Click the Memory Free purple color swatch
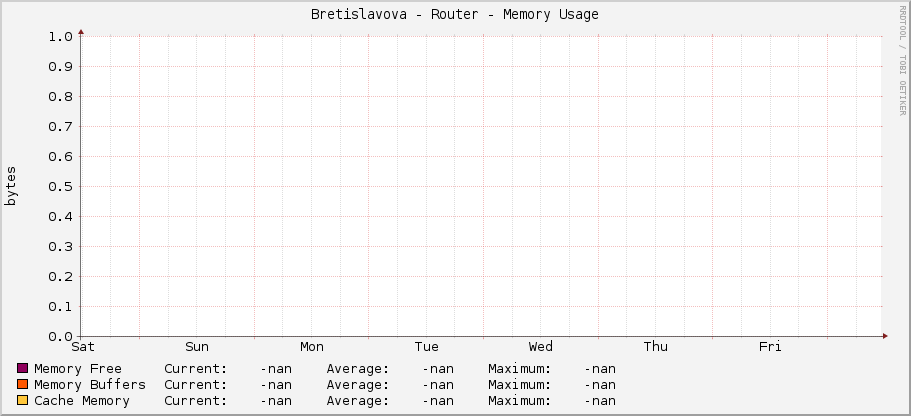The height and width of the screenshot is (416, 911). (x=23, y=368)
